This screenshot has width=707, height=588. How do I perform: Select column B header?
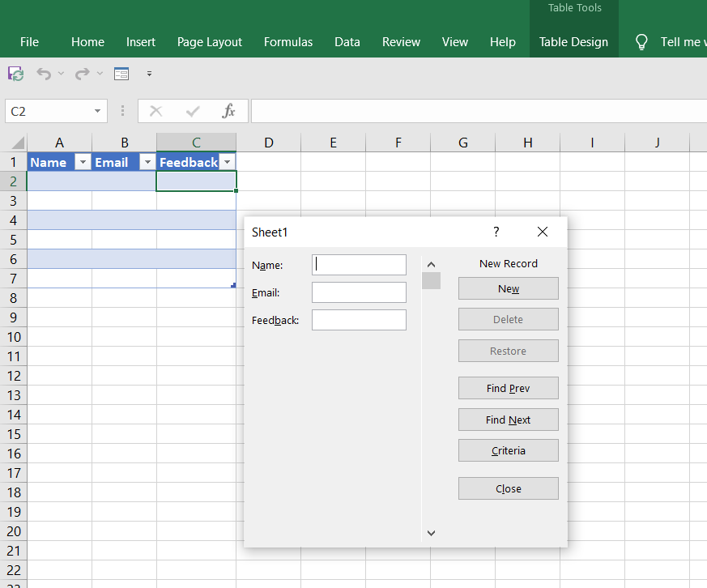(x=125, y=143)
